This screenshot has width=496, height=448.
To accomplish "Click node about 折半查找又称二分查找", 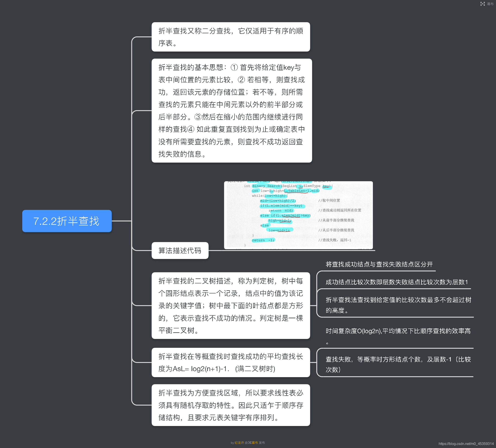I will 231,37.
